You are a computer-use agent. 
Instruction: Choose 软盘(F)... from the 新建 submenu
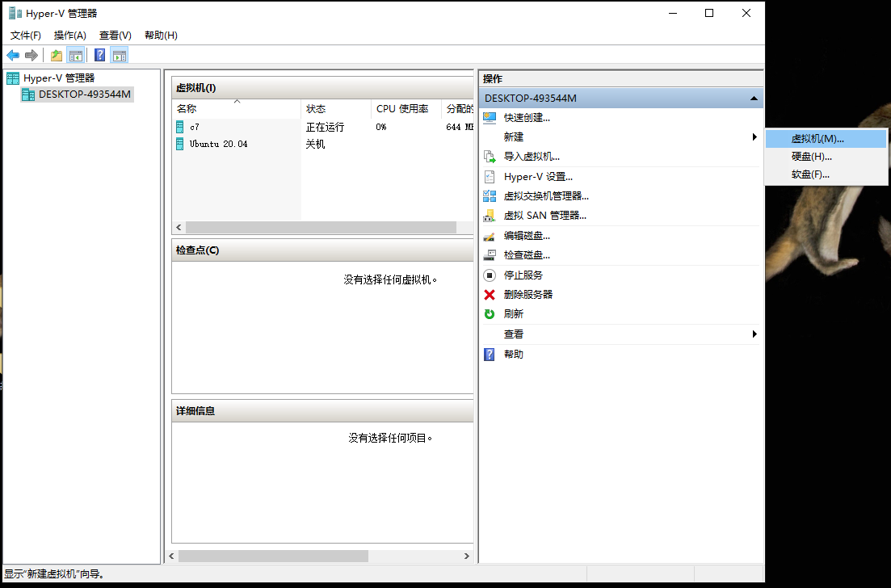click(826, 175)
